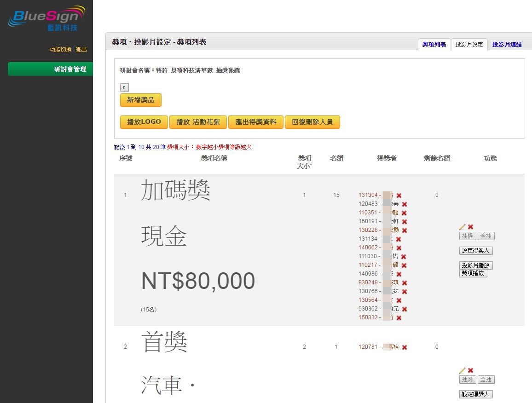Open 研討會管理 in the sidebar
The height and width of the screenshot is (403, 532).
(x=50, y=69)
